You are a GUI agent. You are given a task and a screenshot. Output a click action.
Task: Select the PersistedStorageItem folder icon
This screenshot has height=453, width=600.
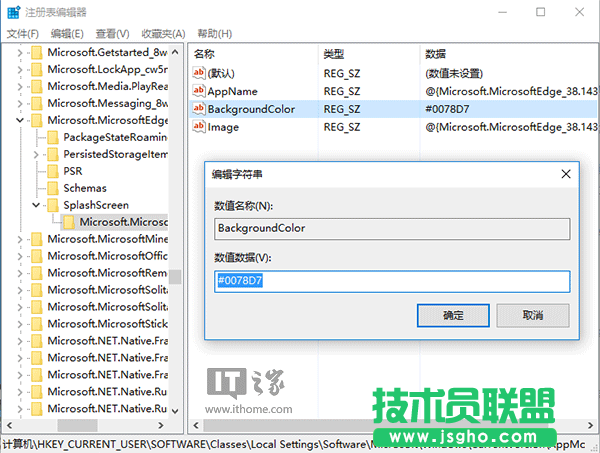pyautogui.click(x=53, y=155)
